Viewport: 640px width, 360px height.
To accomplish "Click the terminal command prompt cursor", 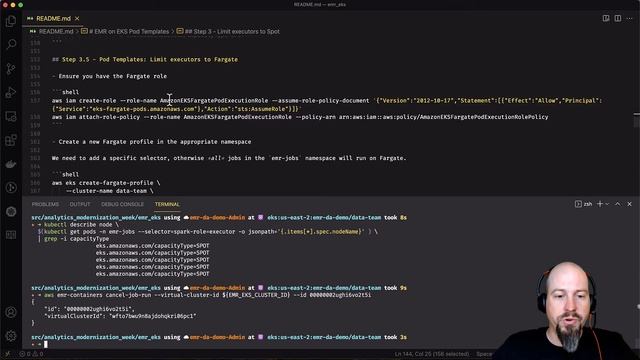I will 46,344.
